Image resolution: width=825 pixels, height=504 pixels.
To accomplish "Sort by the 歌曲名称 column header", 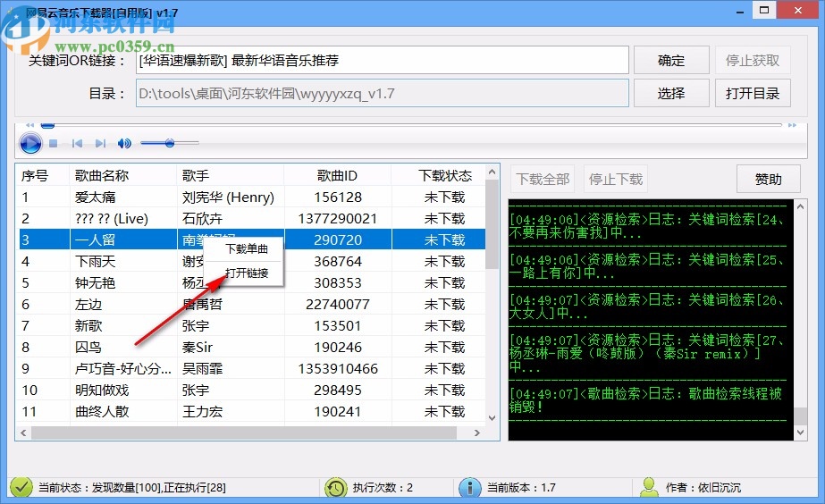I will coord(122,175).
